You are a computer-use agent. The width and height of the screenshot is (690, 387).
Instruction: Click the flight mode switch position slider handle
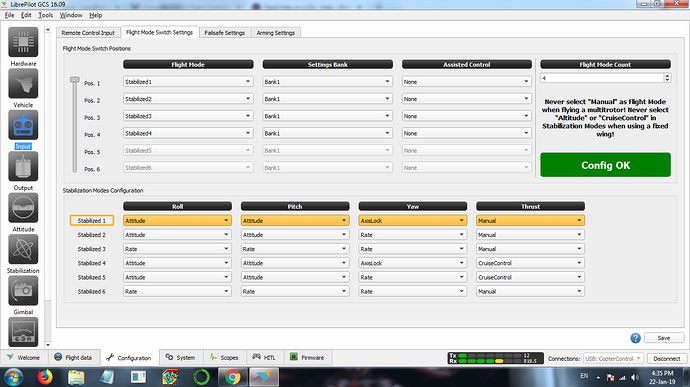tap(75, 80)
